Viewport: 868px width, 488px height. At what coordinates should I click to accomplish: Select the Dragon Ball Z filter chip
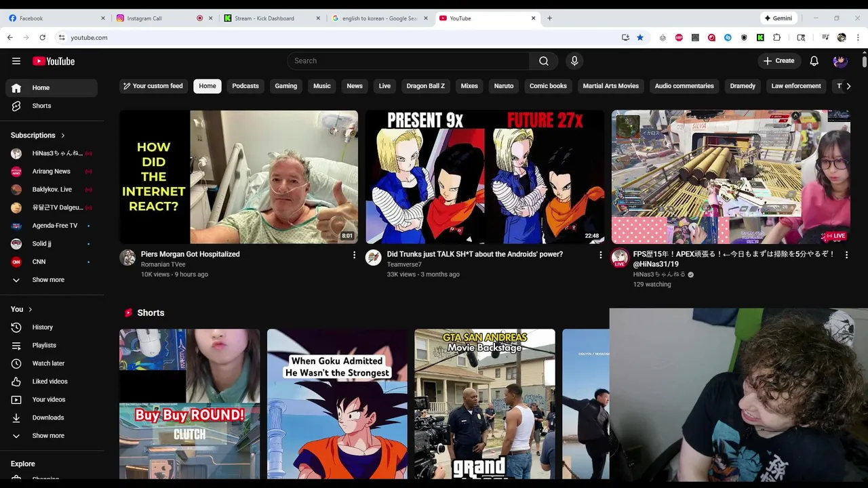pos(426,86)
